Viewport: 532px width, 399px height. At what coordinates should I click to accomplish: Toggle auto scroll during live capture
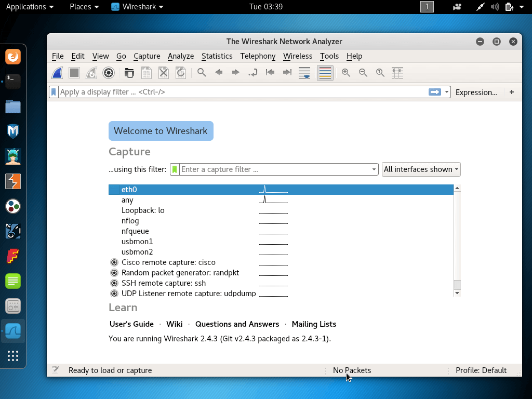305,73
